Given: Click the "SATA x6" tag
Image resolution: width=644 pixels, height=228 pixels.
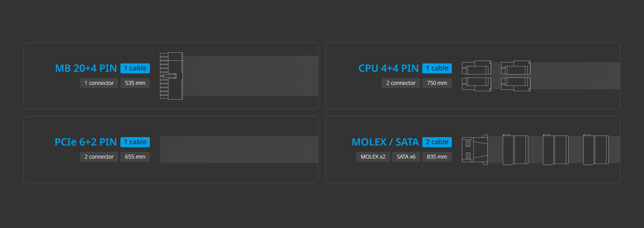Looking at the screenshot, I should tap(406, 157).
